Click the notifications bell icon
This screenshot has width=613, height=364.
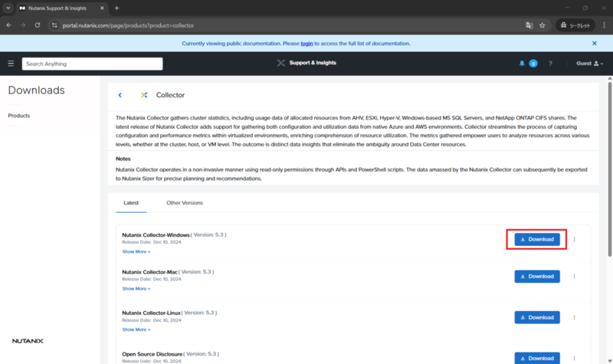(x=522, y=64)
